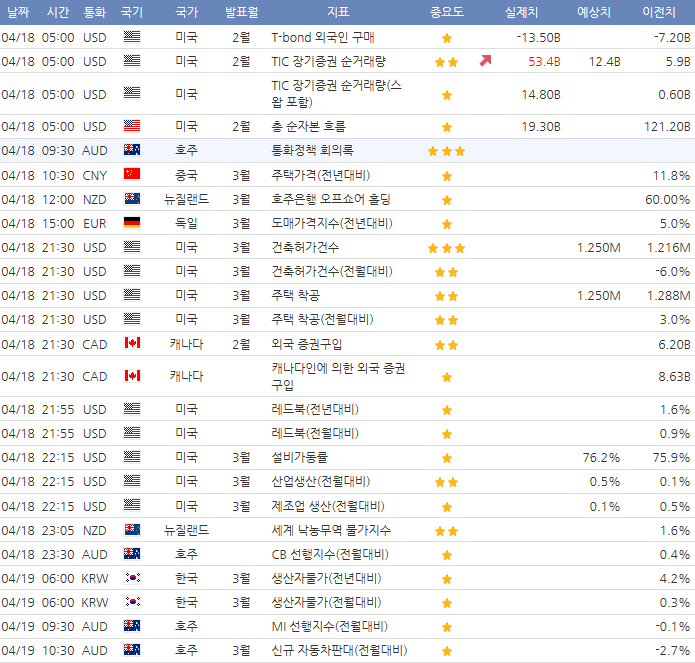Viewport: 695px width, 663px height.
Task: Click the CNY currency cell
Action: (x=94, y=176)
